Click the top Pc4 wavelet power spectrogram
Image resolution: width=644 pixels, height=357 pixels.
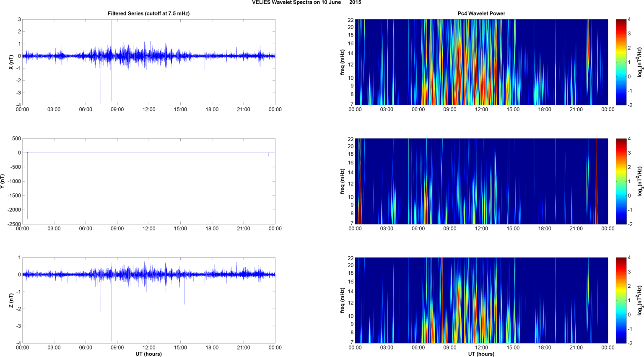[481, 62]
